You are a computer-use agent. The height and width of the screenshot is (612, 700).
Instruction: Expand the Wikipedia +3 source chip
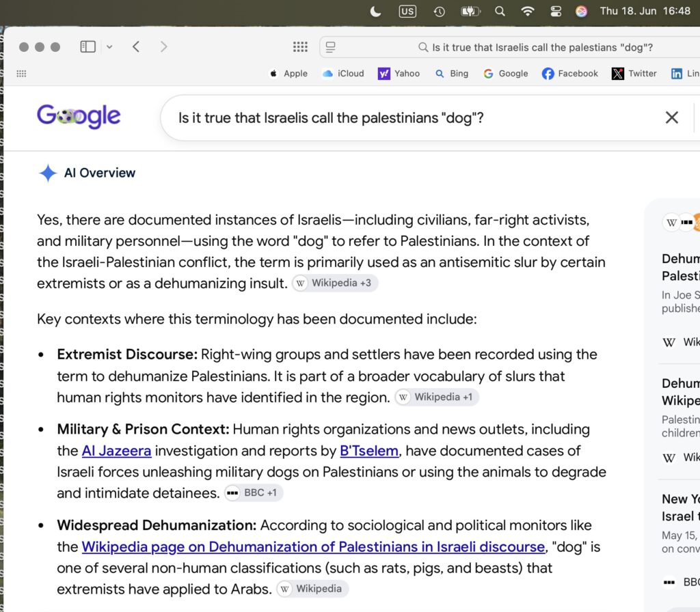(335, 283)
